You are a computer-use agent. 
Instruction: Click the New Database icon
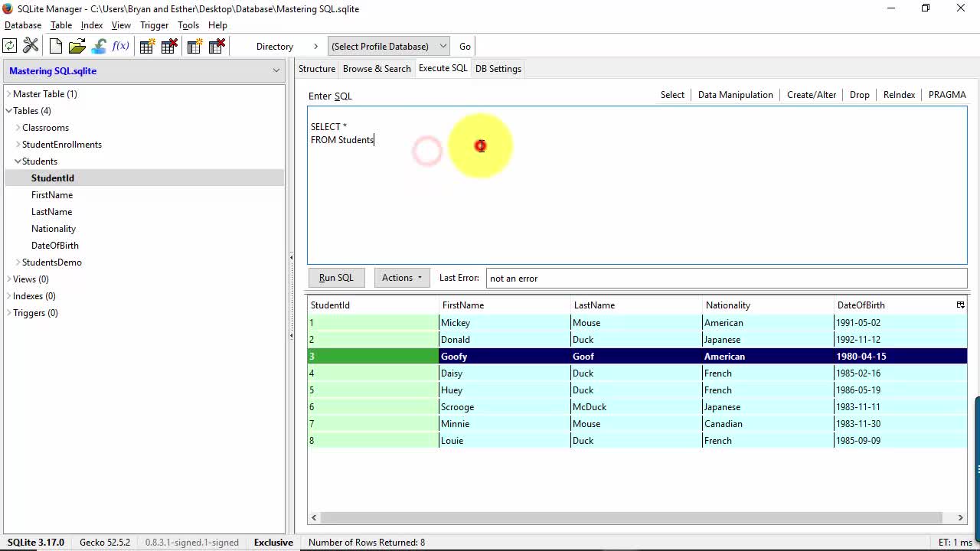56,47
